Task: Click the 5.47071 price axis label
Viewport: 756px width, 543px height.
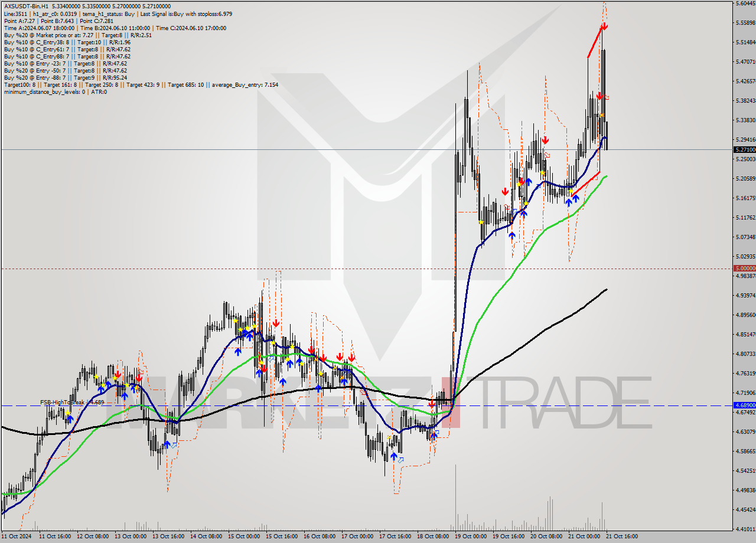Action: pos(745,61)
